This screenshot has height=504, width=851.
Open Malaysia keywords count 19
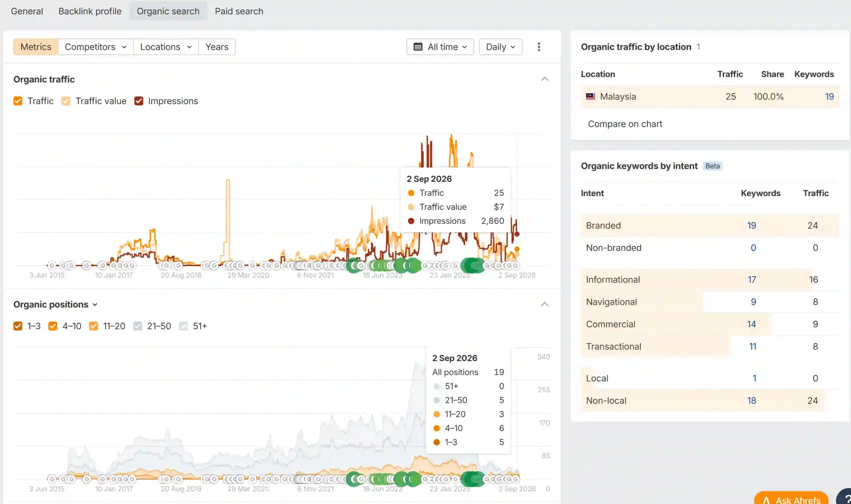(x=829, y=96)
